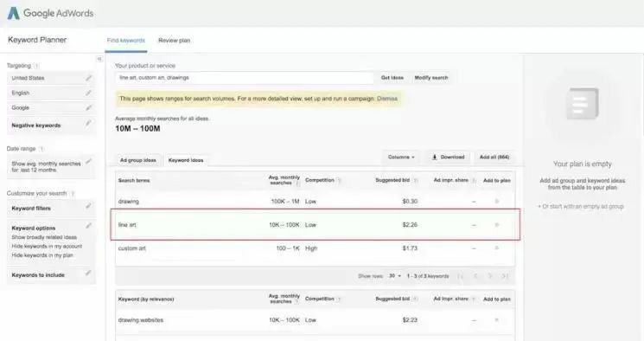Open Date range help question mark
The height and width of the screenshot is (341, 644).
point(41,149)
